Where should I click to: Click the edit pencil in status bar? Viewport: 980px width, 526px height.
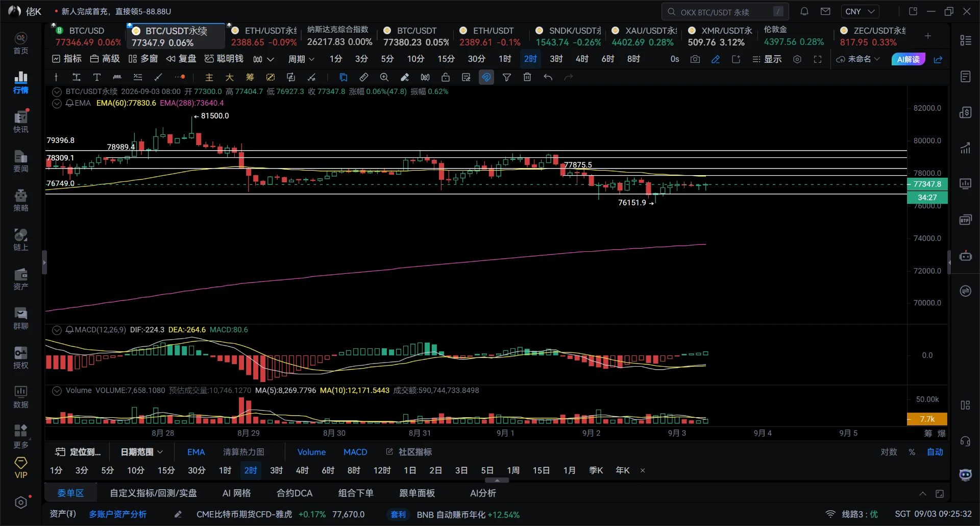pos(178,514)
